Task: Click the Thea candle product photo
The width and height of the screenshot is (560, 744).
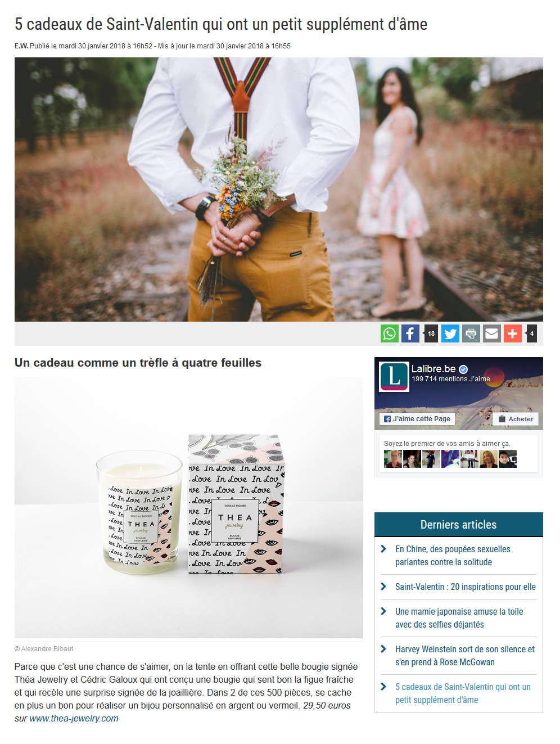Action: pos(189,507)
